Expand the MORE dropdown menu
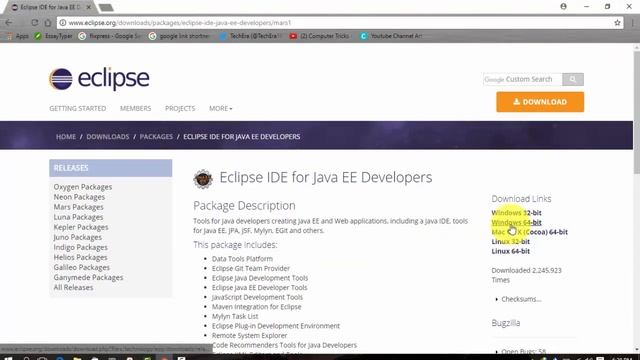 pos(220,108)
